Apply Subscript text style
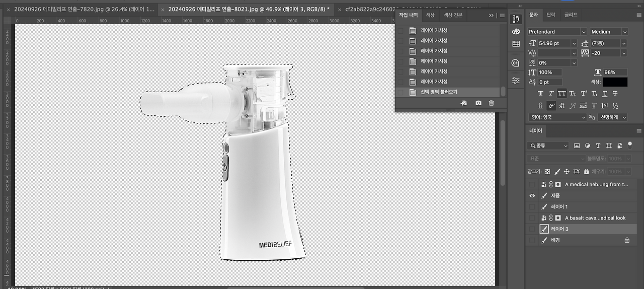Image resolution: width=644 pixels, height=289 pixels. pos(594,93)
